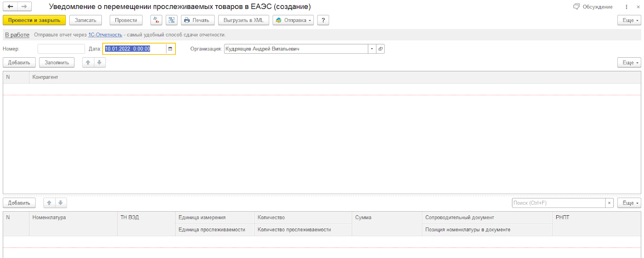This screenshot has height=258, width=644.
Task: Click the Выгрузить в XML button
Action: pos(244,20)
